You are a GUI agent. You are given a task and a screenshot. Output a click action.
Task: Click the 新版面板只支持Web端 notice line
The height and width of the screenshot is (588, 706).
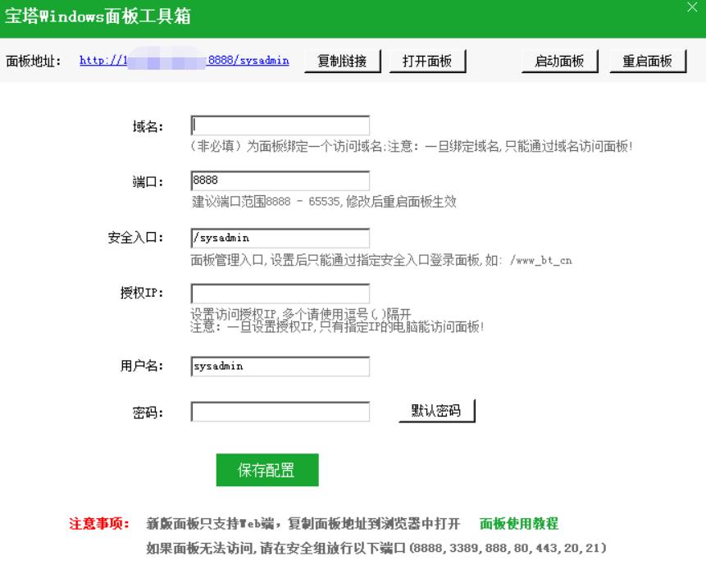(303, 523)
